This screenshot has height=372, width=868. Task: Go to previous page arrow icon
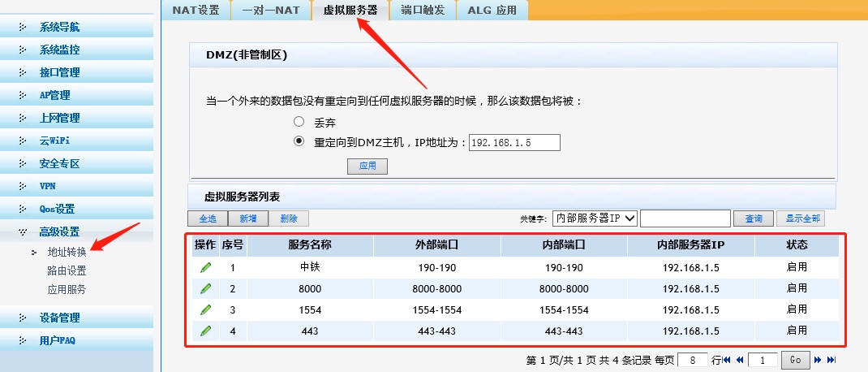pyautogui.click(x=740, y=360)
